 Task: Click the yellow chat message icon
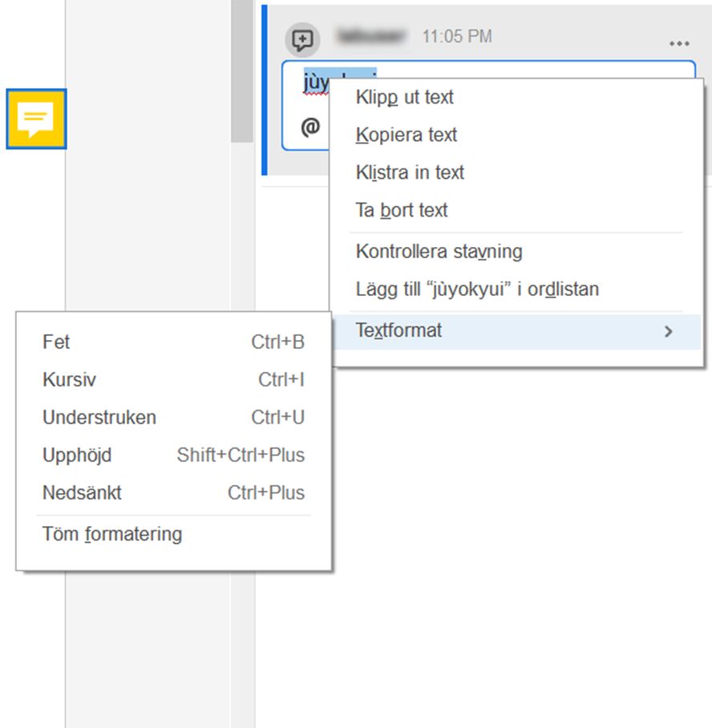click(x=37, y=120)
